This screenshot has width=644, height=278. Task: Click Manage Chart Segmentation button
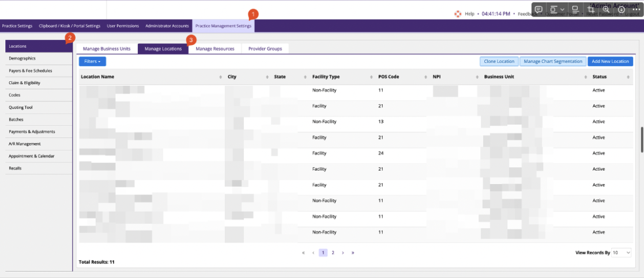(553, 61)
